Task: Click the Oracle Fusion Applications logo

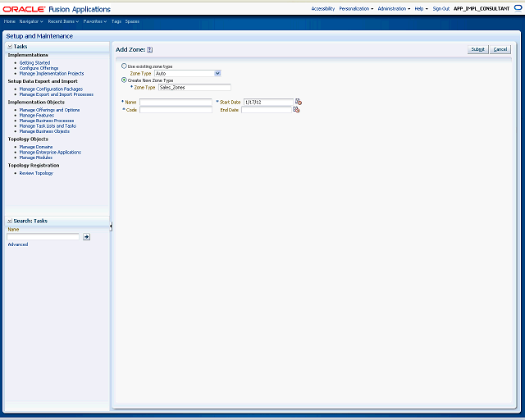Action: pyautogui.click(x=57, y=9)
